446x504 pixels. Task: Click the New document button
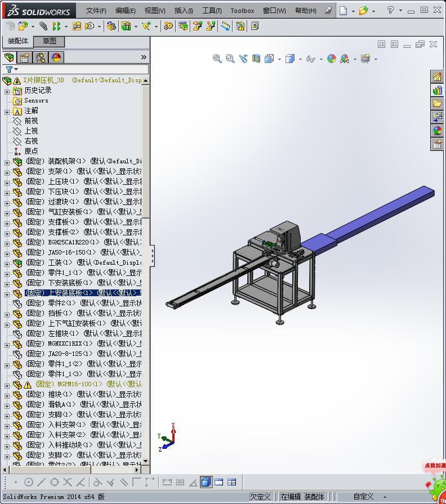click(x=343, y=11)
